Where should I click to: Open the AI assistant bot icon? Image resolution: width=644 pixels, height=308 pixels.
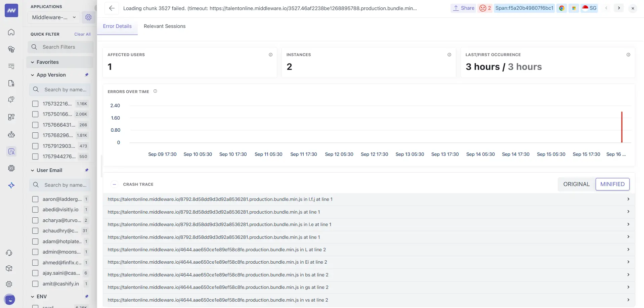(x=11, y=134)
